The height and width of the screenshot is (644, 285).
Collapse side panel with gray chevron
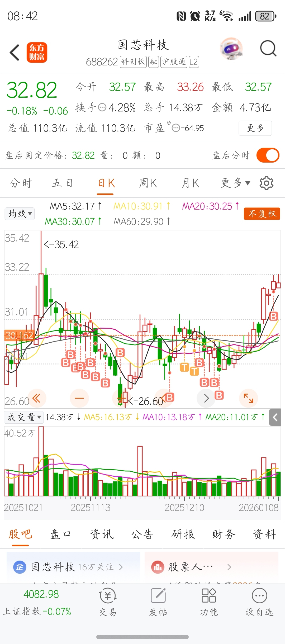(275, 417)
